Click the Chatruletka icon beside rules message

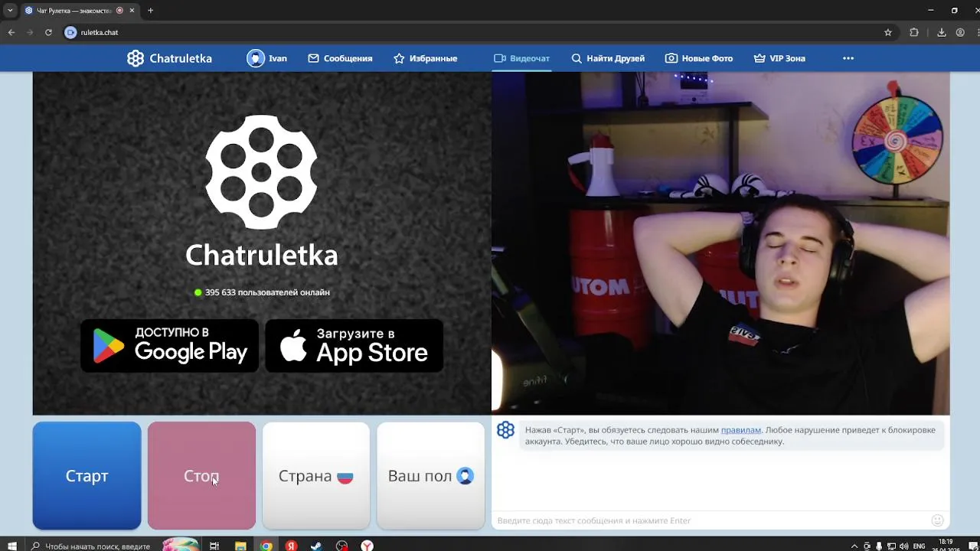pos(505,430)
